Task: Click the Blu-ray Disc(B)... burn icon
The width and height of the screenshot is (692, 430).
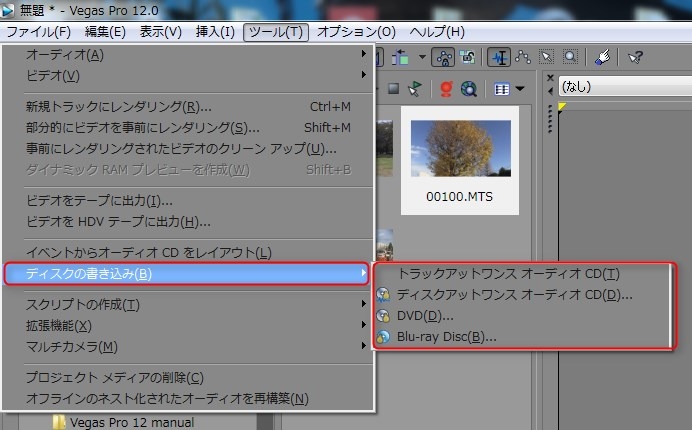Action: tap(384, 337)
